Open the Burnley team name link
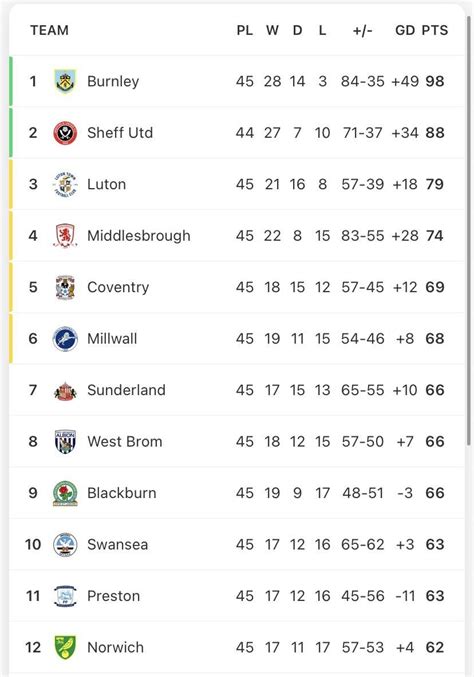 pyautogui.click(x=113, y=81)
